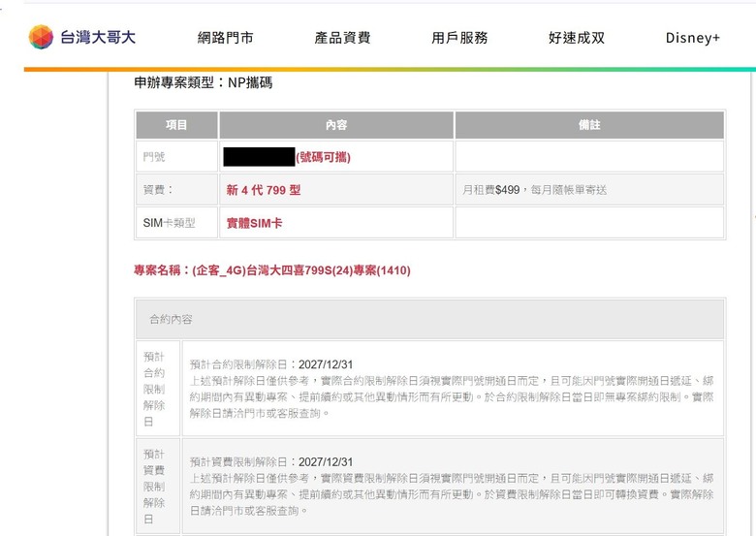Select the 資費: row label
Screen dimensions: 756x536
pyautogui.click(x=158, y=190)
